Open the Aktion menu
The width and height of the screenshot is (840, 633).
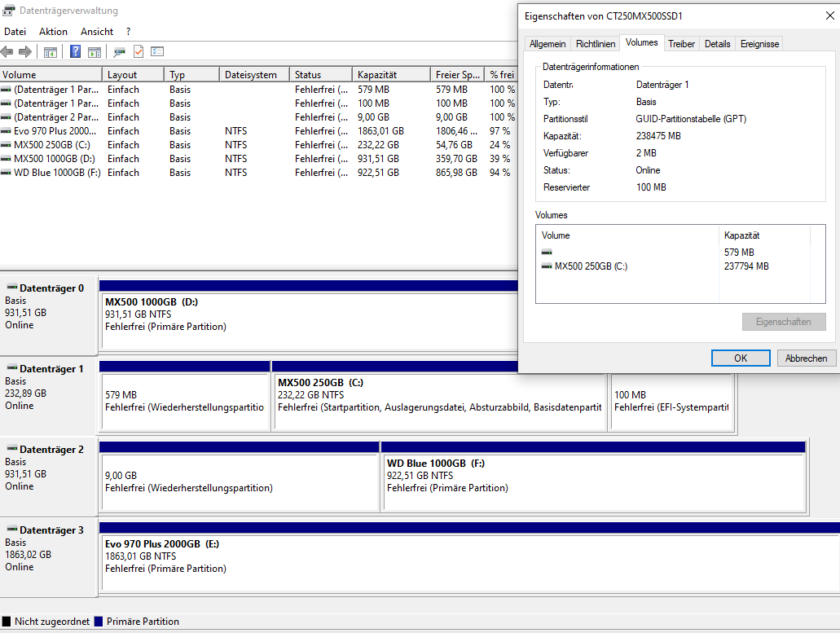pos(53,32)
